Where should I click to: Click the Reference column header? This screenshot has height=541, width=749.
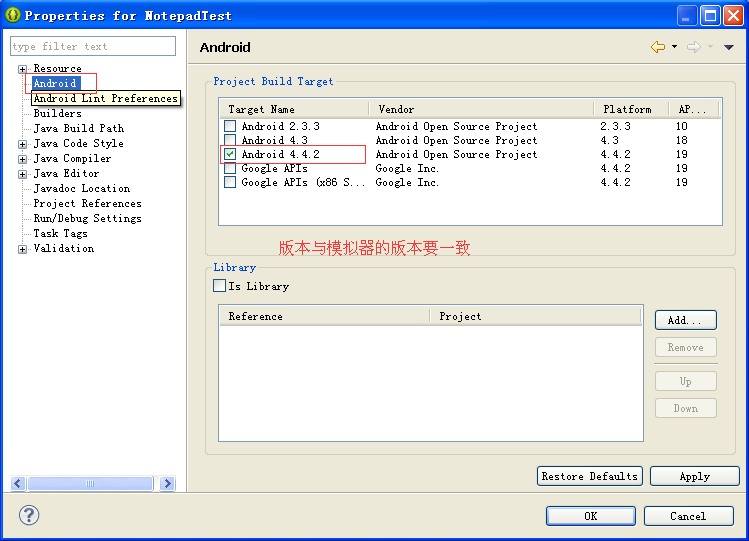pos(325,316)
